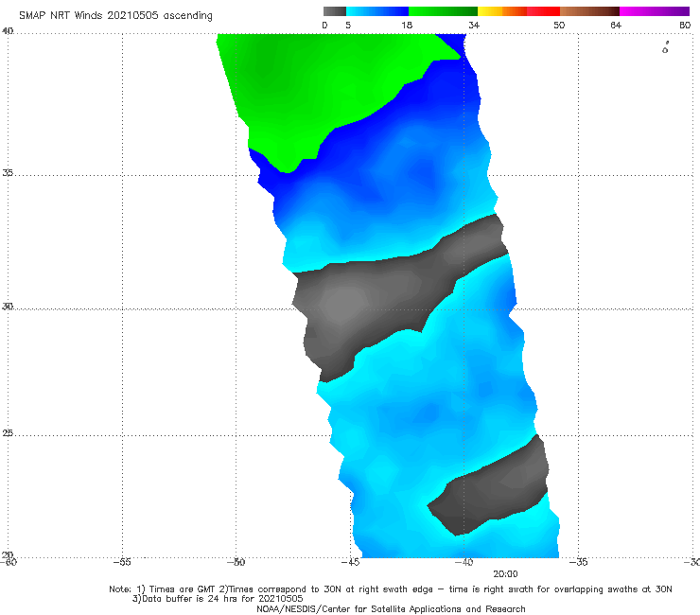Click the longitude label -55 on the bottom axis
Screen dimensions: 700x615
coord(122,562)
